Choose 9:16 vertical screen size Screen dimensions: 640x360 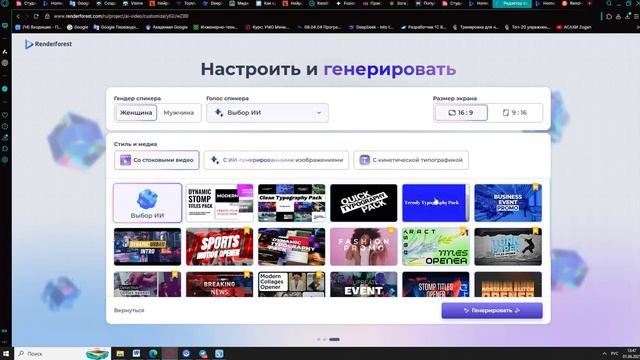(x=515, y=113)
